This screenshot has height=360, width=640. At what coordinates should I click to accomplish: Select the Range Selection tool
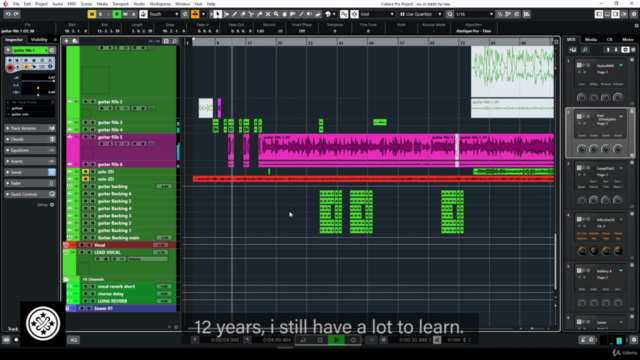(227, 14)
